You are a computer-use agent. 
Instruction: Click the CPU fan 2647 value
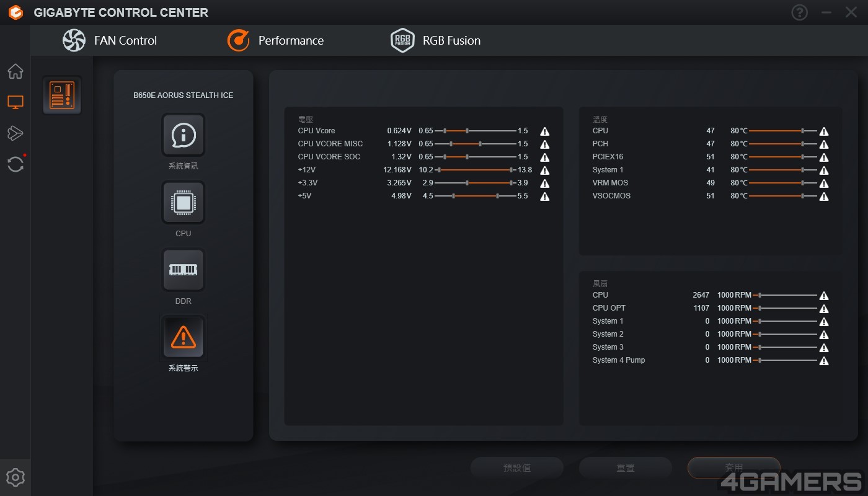(701, 295)
